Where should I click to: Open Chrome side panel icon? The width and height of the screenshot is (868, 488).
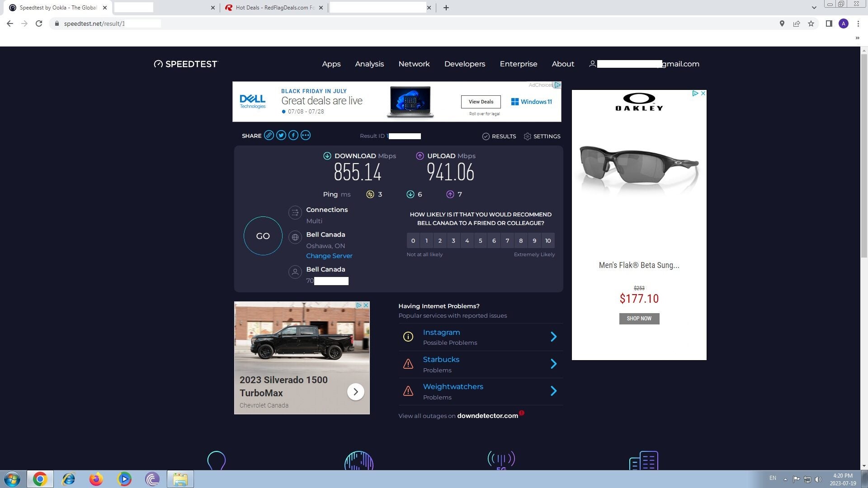tap(829, 23)
